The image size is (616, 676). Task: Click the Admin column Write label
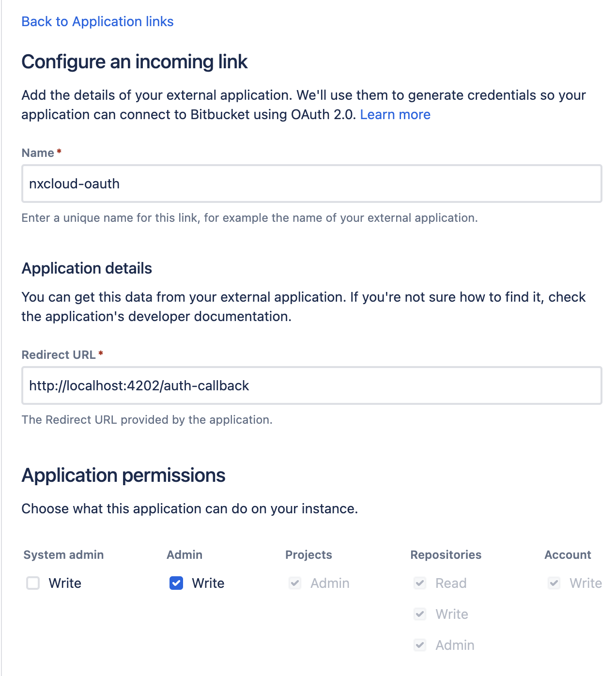click(208, 584)
